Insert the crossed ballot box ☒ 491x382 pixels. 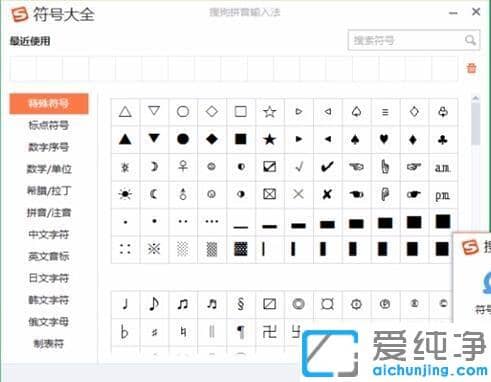269,194
